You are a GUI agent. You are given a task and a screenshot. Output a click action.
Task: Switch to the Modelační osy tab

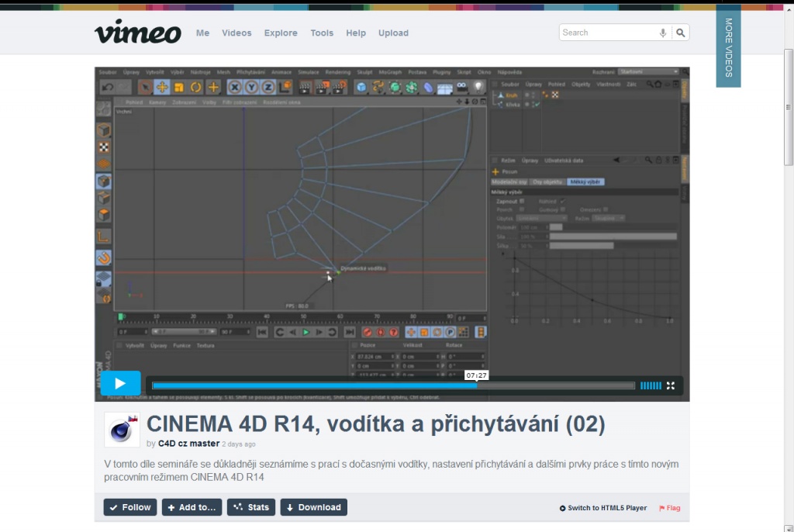pyautogui.click(x=509, y=182)
